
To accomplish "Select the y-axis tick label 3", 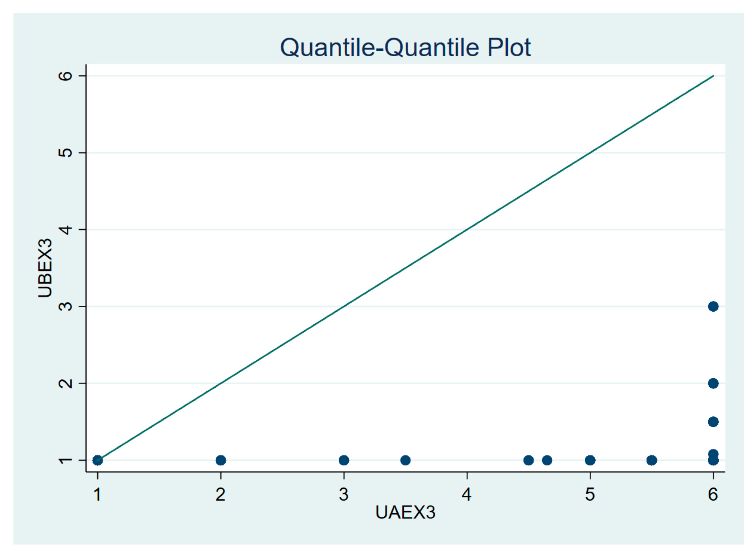I will coord(65,307).
